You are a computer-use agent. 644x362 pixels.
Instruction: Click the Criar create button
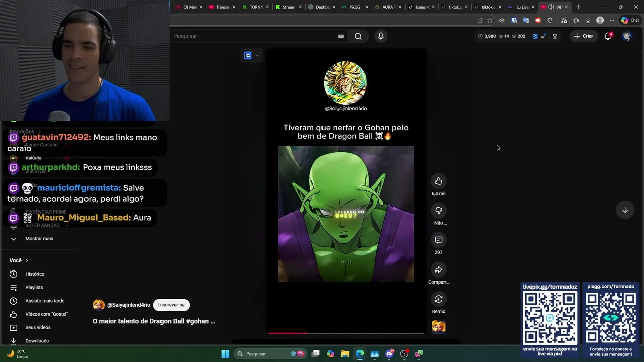(x=583, y=36)
